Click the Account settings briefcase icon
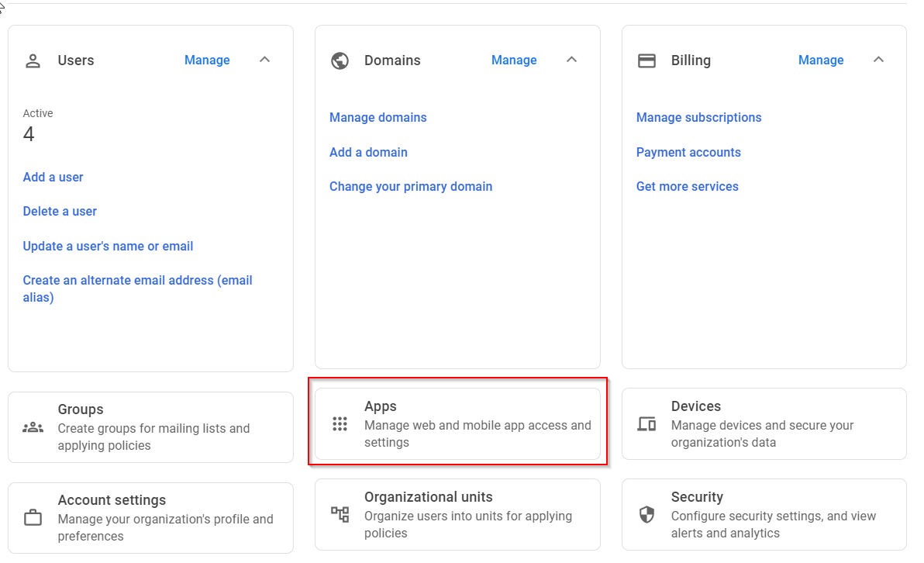Image resolution: width=924 pixels, height=563 pixels. pos(33,517)
